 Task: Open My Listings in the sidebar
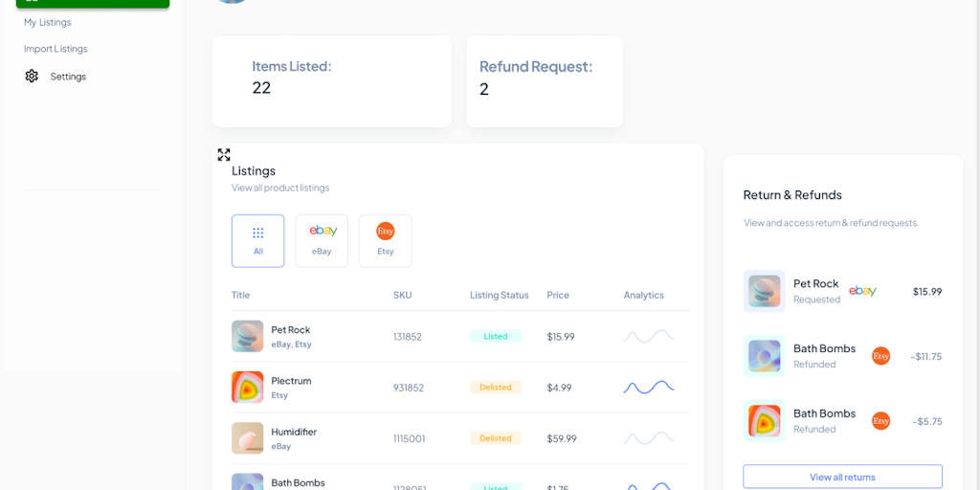tap(48, 23)
